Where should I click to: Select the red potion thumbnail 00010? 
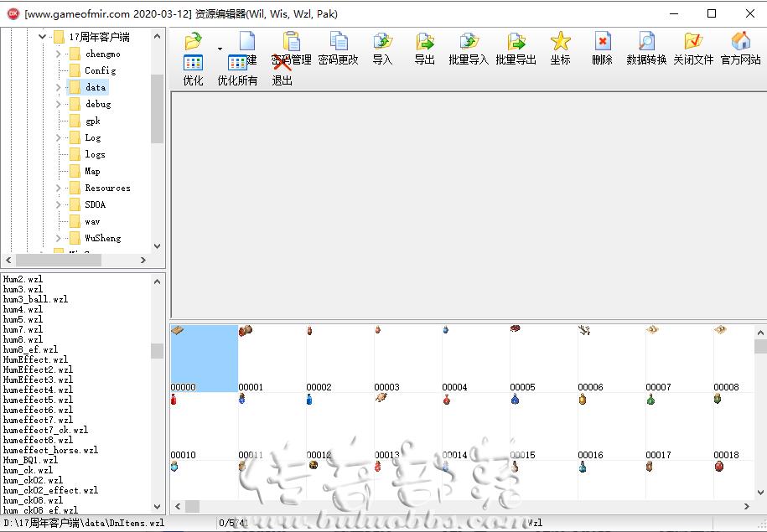[x=204, y=426]
